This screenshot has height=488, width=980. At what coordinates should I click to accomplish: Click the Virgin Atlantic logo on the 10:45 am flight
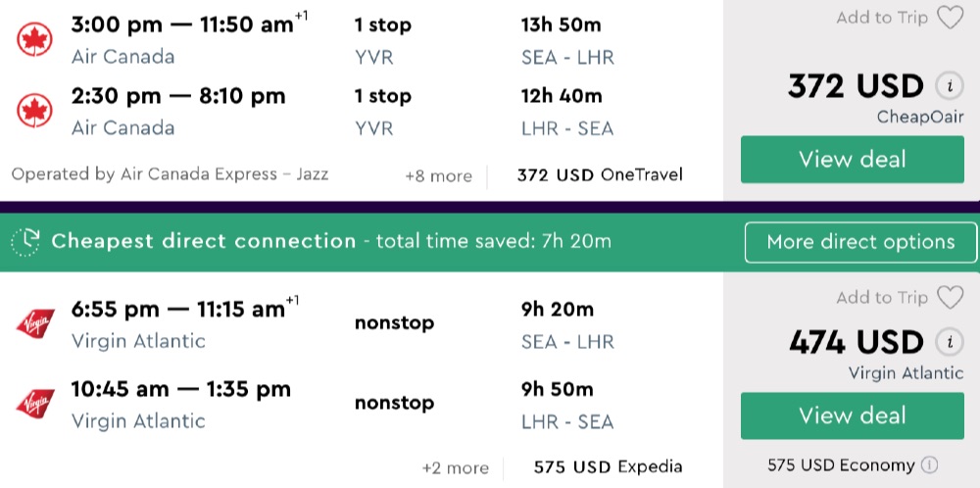35,404
